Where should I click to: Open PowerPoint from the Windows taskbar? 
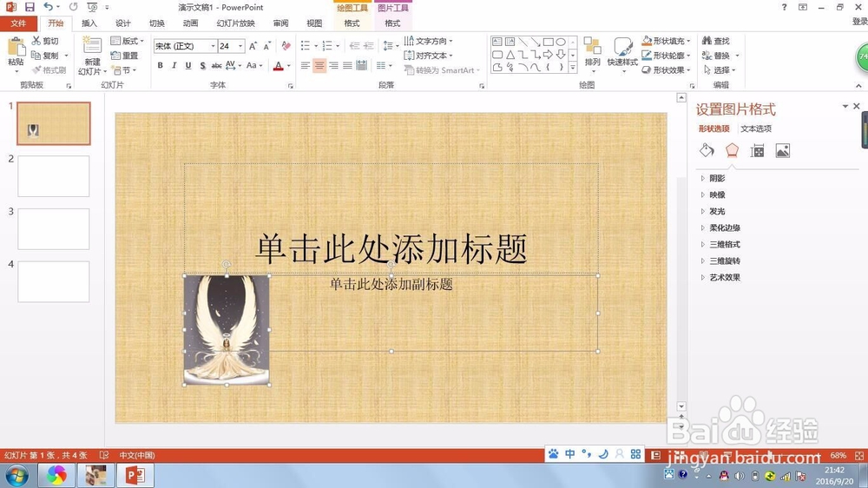coord(135,475)
